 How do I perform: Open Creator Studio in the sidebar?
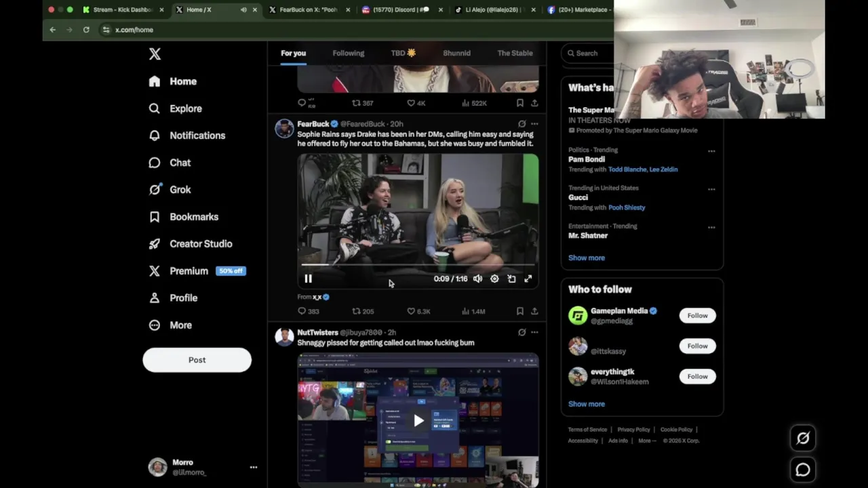191,244
